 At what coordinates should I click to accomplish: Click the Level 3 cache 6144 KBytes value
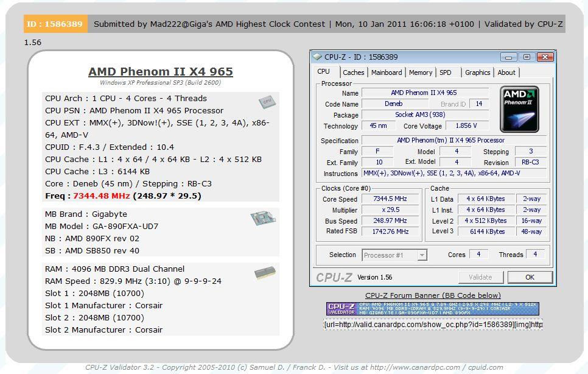tap(486, 231)
